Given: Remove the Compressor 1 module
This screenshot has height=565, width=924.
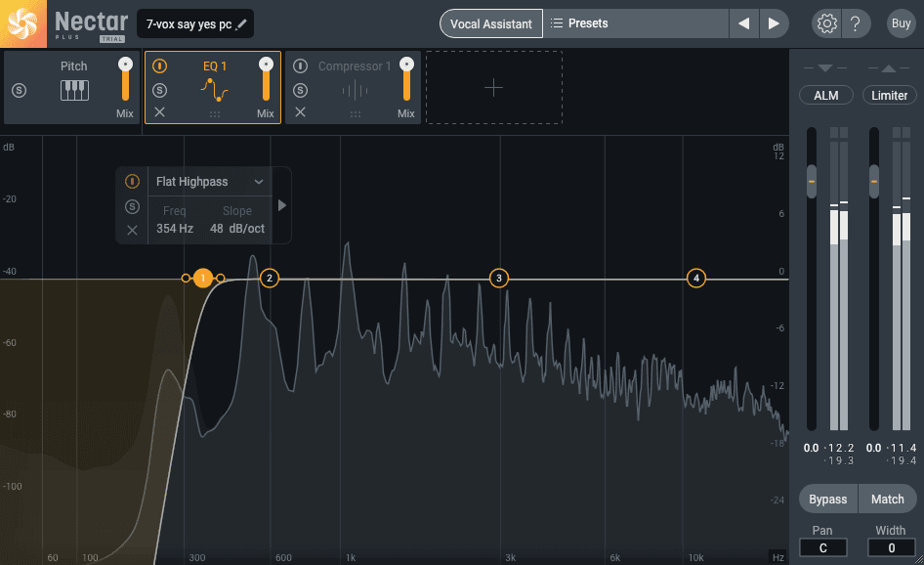Looking at the screenshot, I should 300,112.
